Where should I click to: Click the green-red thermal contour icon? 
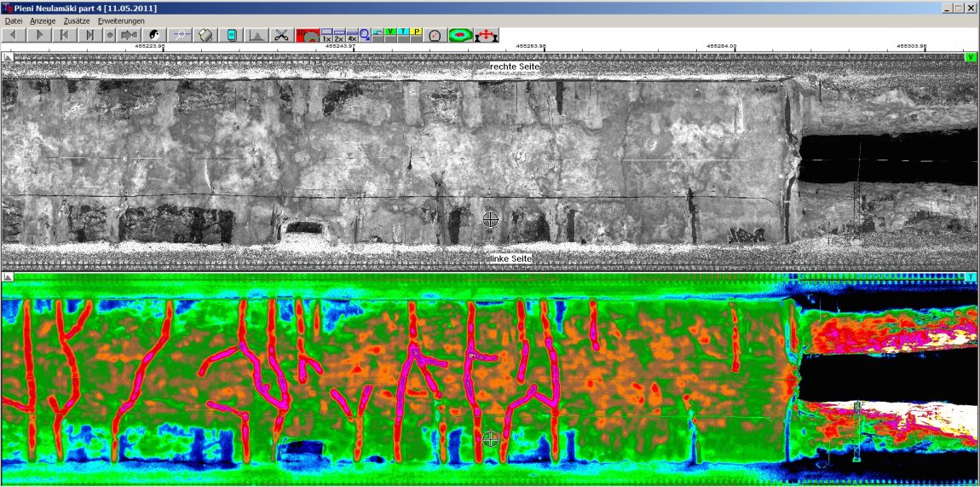click(460, 35)
